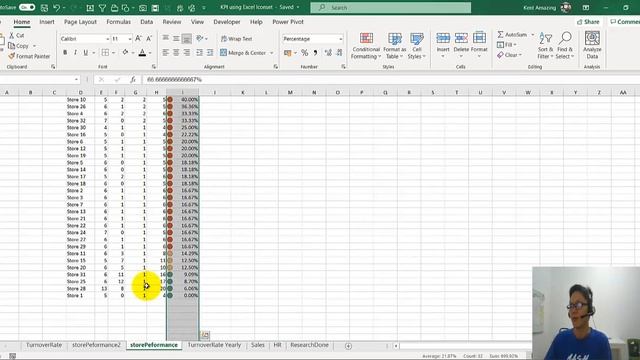Screen dimensions: 640x360
Task: Click the Comma Style icon
Action: [x=315, y=53]
